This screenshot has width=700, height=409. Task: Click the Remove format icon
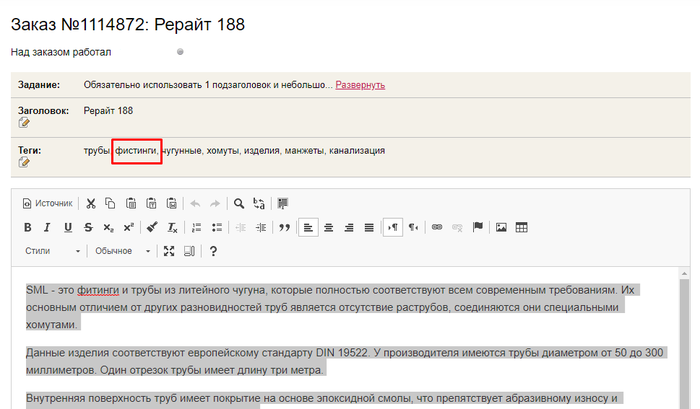172,227
